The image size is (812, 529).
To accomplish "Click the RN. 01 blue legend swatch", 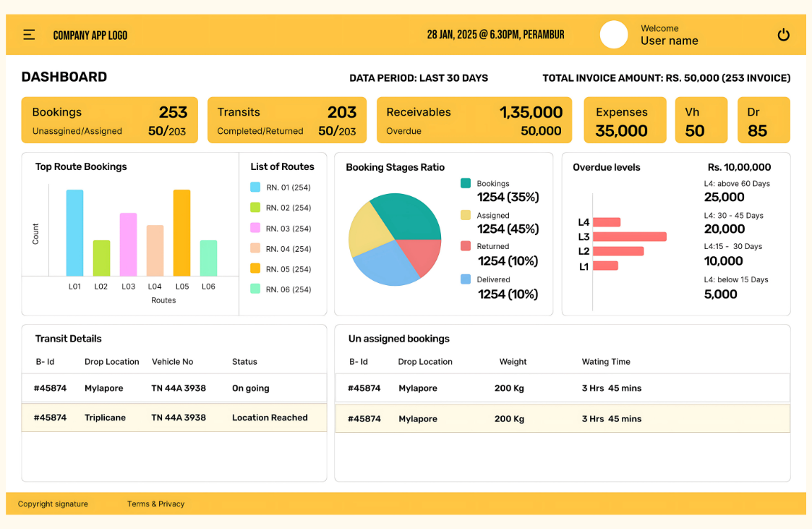I will pos(255,187).
